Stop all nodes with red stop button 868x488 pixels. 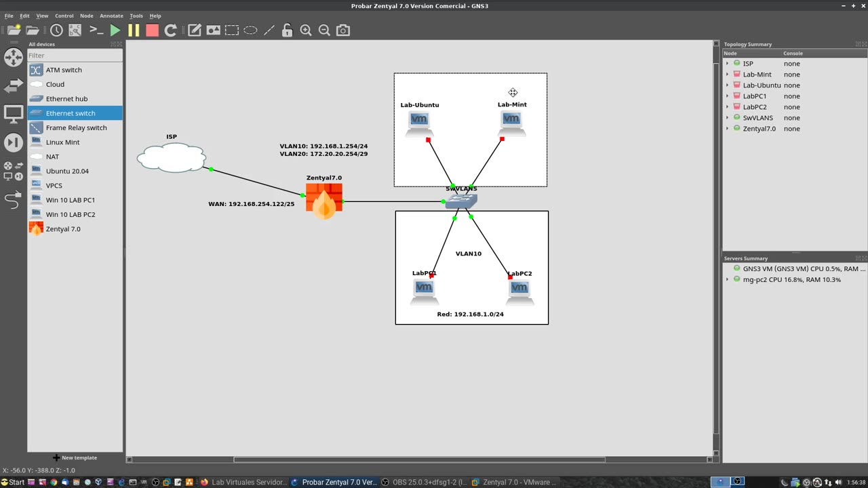click(x=152, y=30)
